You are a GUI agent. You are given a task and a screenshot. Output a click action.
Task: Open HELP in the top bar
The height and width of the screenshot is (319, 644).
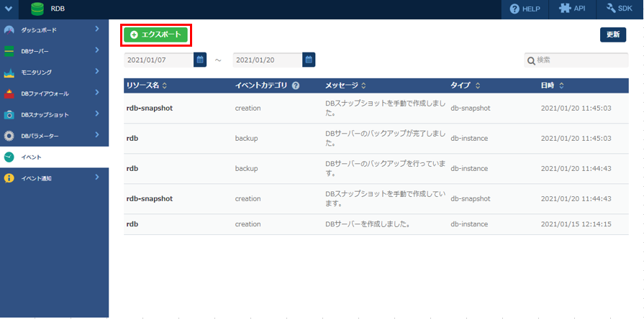(x=525, y=9)
